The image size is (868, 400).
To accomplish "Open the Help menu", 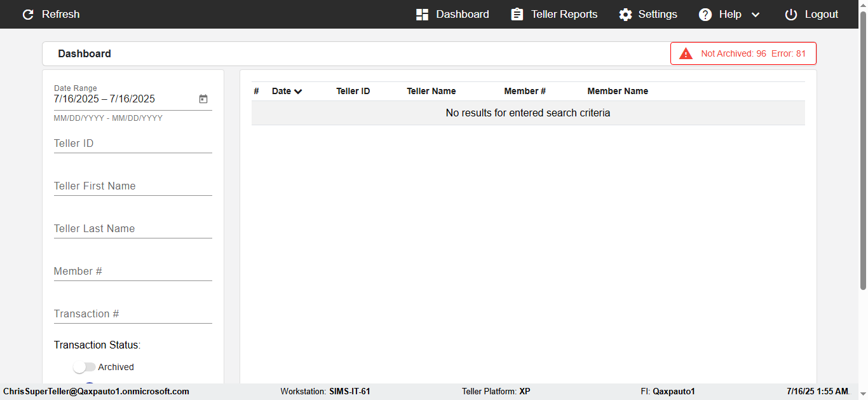I will 729,15.
